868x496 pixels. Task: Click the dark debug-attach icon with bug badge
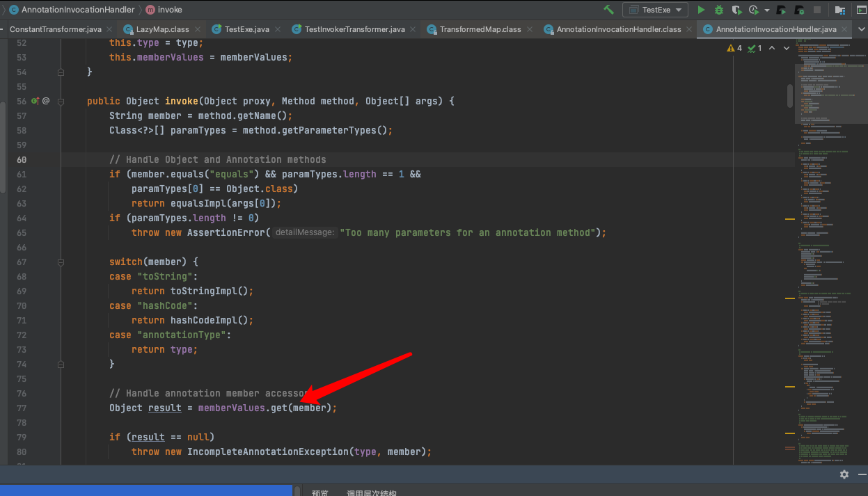click(x=800, y=10)
